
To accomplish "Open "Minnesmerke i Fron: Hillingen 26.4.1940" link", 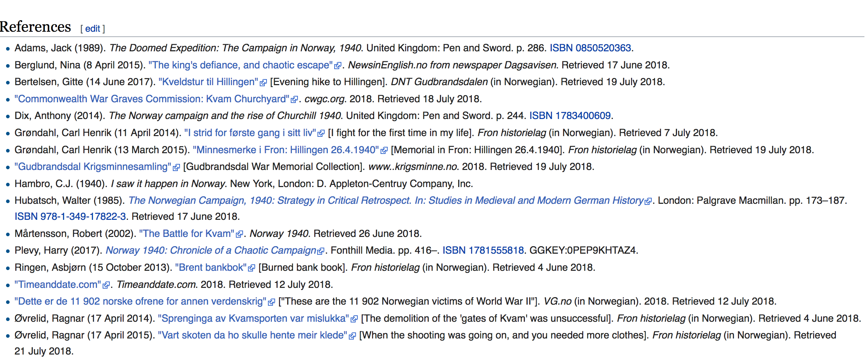I will 286,150.
